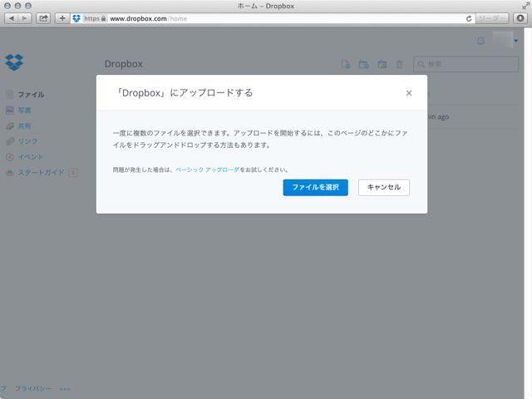Open スタートガイド in the sidebar
The height and width of the screenshot is (399, 532).
pos(41,172)
